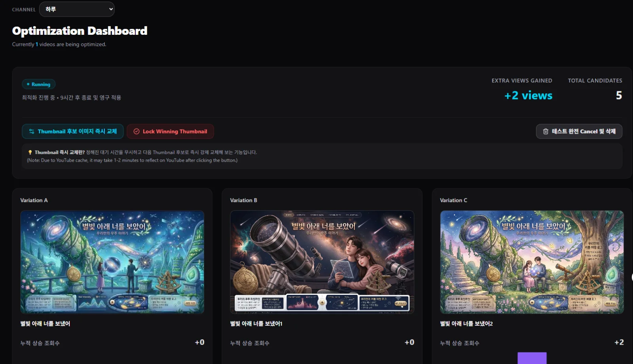The image size is (633, 364).
Task: Click the lightbulb tip icon
Action: [x=30, y=153]
